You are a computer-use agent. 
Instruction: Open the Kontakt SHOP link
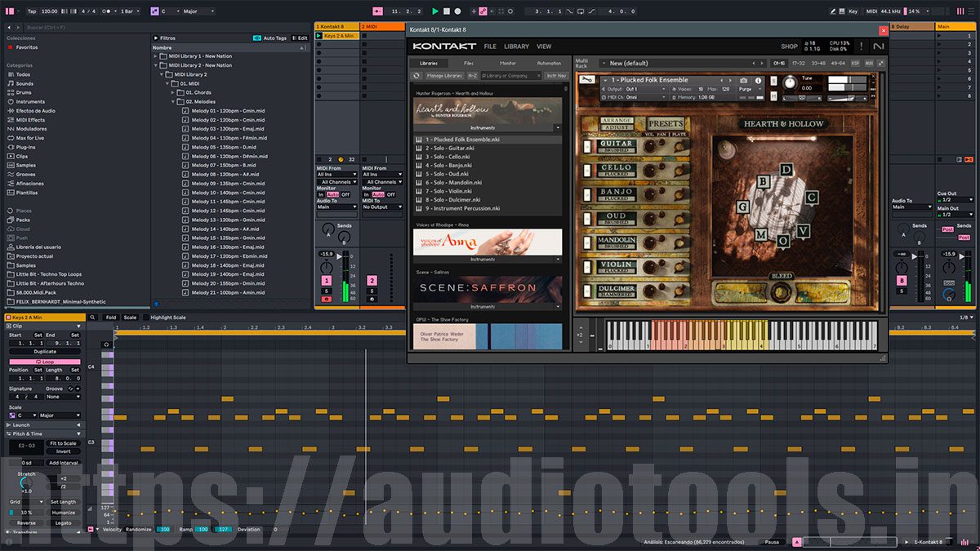(789, 47)
